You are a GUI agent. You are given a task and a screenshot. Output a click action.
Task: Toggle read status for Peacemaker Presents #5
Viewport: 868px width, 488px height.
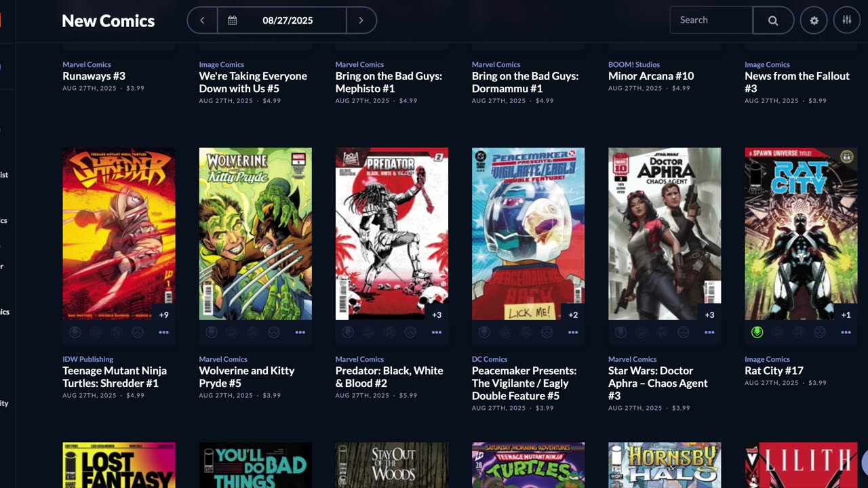pos(526,332)
